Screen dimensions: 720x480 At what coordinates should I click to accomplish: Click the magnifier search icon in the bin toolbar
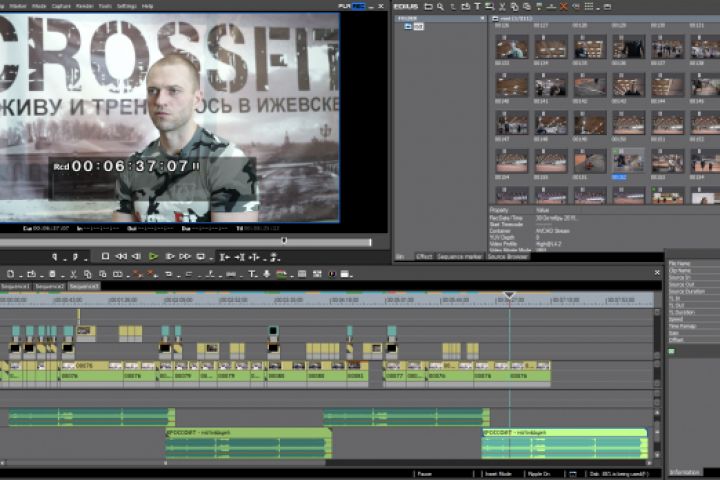tap(440, 6)
